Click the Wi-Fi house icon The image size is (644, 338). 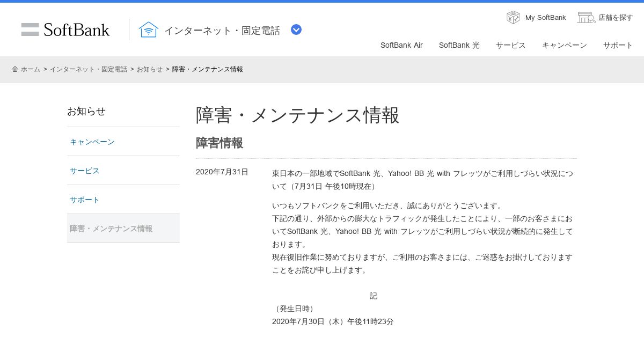tap(149, 30)
